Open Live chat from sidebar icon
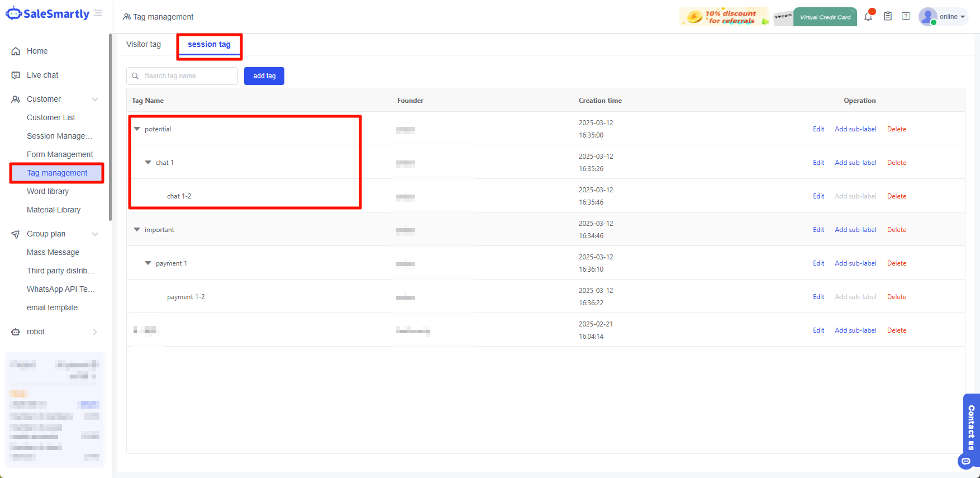Viewport: 980px width, 478px height. coord(16,75)
